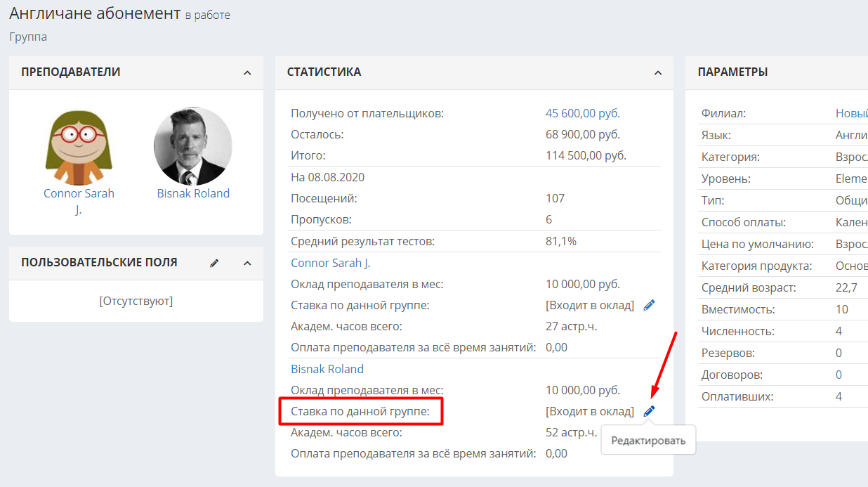Collapse the Статистика panel
Screen dimensions: 868x487
pos(658,72)
